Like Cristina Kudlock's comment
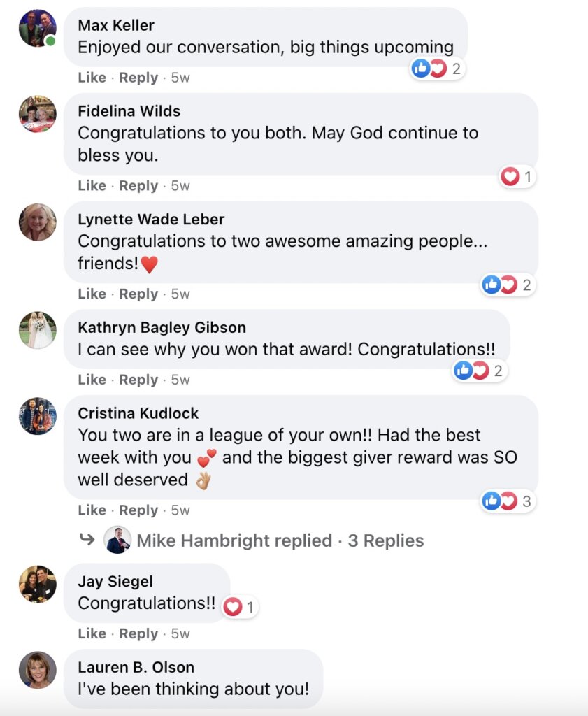Viewport: 588px width, 716px height. click(x=92, y=510)
